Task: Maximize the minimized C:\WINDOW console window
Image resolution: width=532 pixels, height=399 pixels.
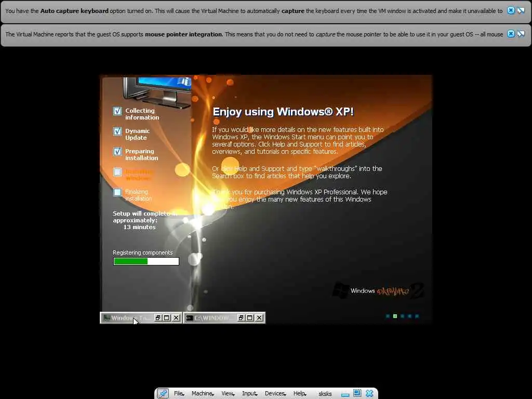Action: click(250, 318)
